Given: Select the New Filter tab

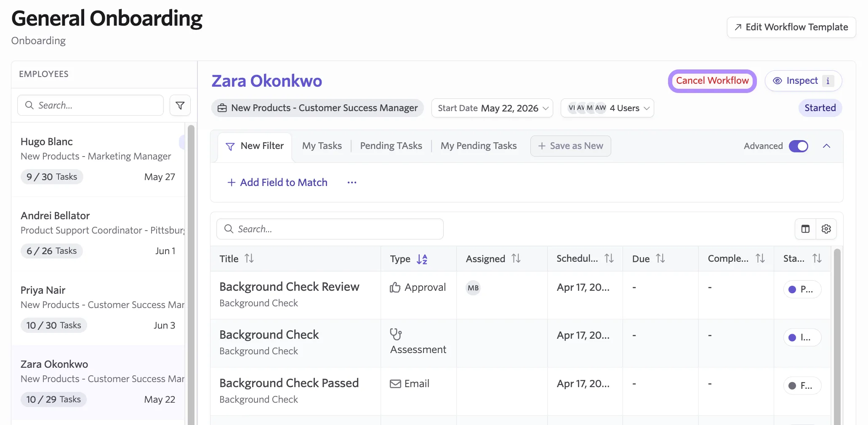Looking at the screenshot, I should coord(255,147).
